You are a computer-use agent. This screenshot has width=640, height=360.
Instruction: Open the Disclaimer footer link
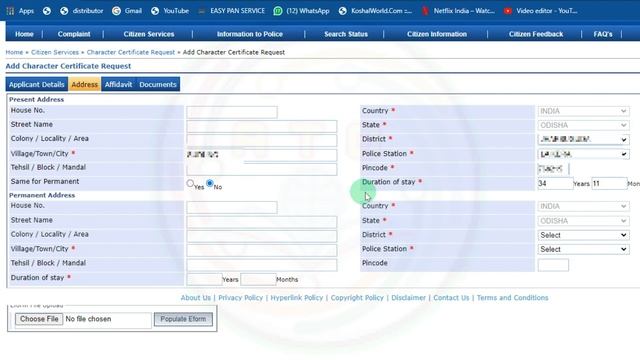click(409, 298)
